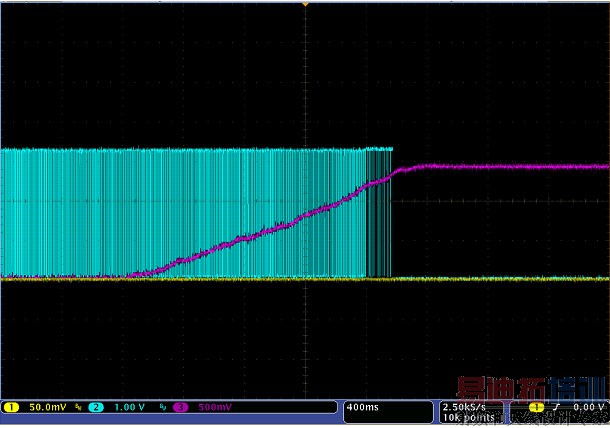This screenshot has width=610, height=428.
Task: Click the yellow channel 1 badge
Action: 11,408
